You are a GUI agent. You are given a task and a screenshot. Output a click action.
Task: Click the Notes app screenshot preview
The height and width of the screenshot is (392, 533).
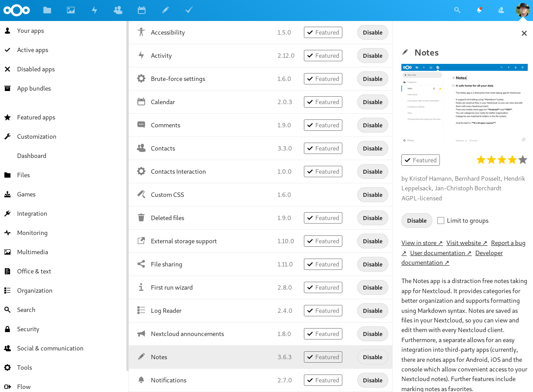(x=464, y=103)
